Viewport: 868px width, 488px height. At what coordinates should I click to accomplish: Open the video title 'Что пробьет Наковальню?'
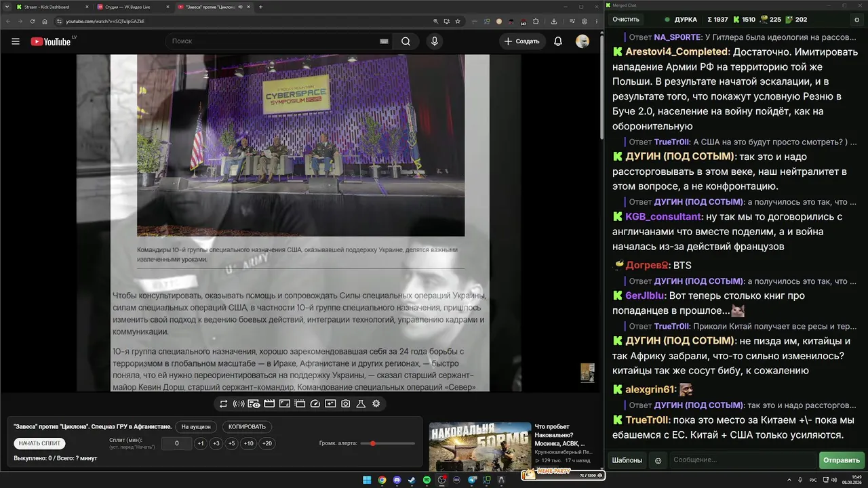click(x=560, y=435)
